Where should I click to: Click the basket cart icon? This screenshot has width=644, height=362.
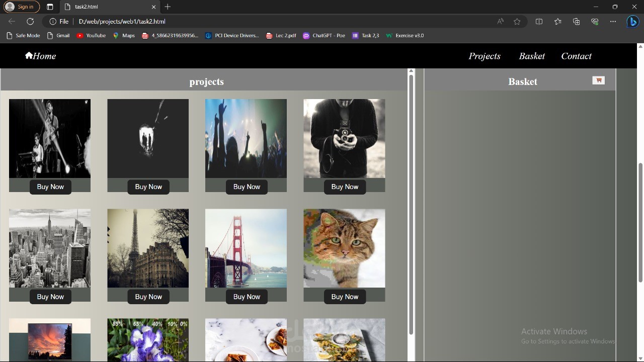(x=598, y=80)
